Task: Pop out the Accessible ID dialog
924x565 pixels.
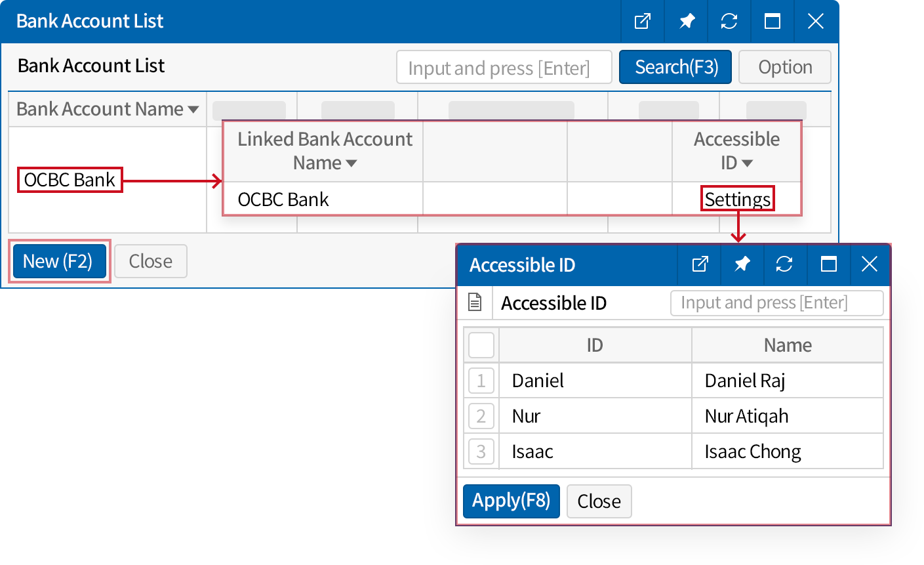Action: [x=700, y=264]
